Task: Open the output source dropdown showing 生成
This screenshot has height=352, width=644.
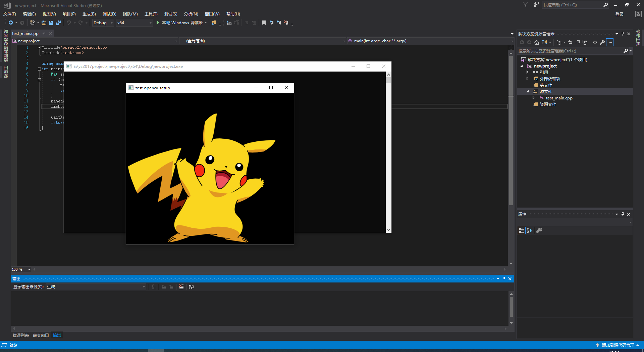Action: [96, 287]
